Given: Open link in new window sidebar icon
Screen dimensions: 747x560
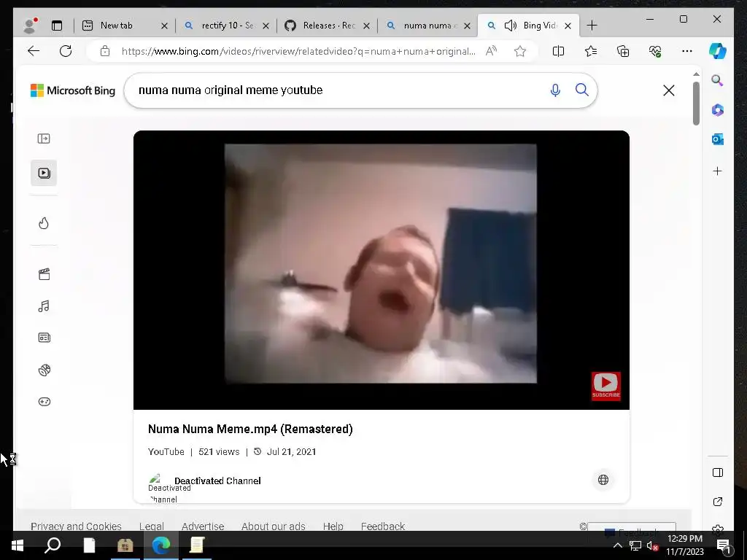Looking at the screenshot, I should (x=718, y=502).
